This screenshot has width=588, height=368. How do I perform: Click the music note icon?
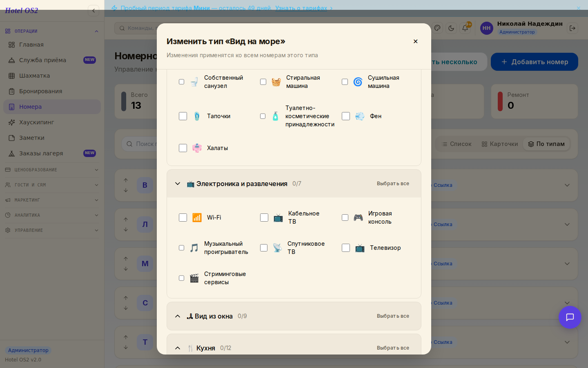(194, 248)
